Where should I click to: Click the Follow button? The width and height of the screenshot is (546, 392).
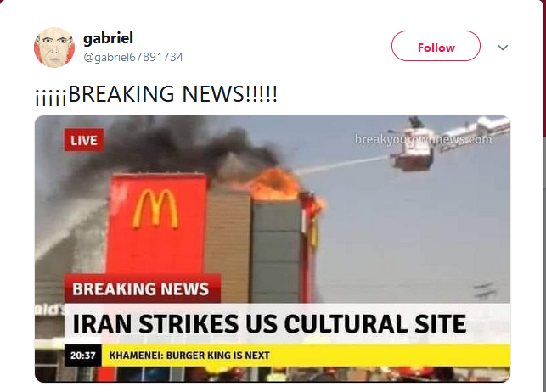(x=436, y=46)
